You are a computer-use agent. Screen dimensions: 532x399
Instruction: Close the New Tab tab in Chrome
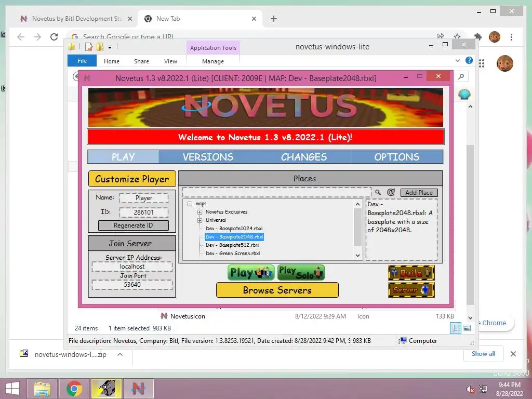coord(254,19)
